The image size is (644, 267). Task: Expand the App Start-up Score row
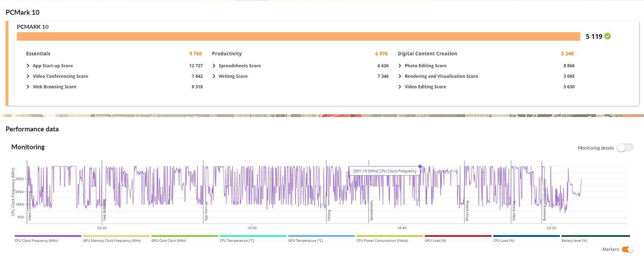pyautogui.click(x=28, y=66)
